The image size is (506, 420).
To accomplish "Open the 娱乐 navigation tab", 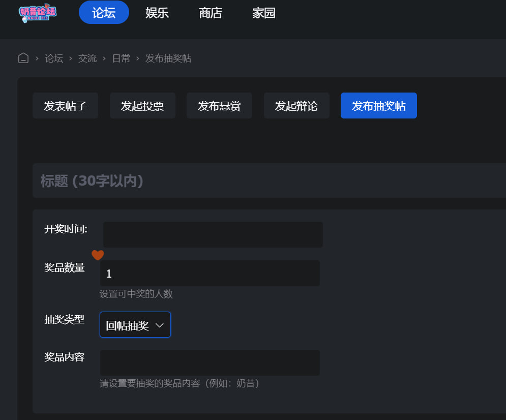I will (x=157, y=13).
